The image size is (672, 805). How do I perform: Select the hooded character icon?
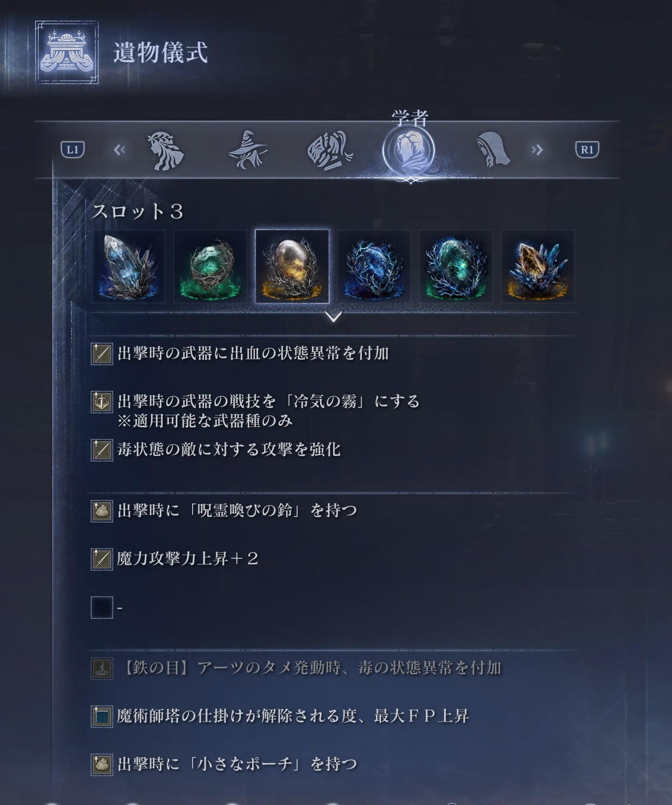click(x=493, y=150)
